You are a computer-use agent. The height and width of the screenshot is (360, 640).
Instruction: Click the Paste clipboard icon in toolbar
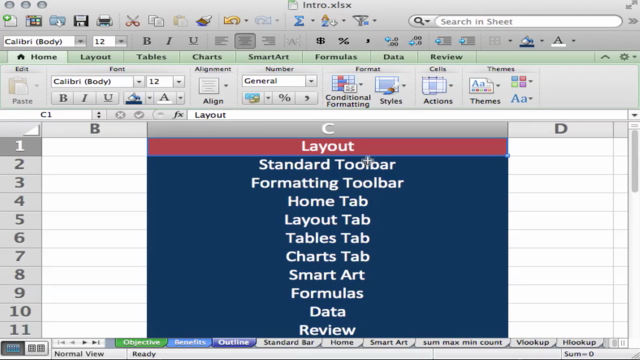coord(180,20)
